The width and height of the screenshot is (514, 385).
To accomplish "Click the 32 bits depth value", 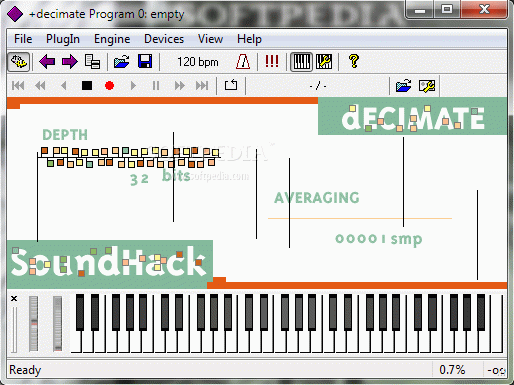I will tap(160, 177).
